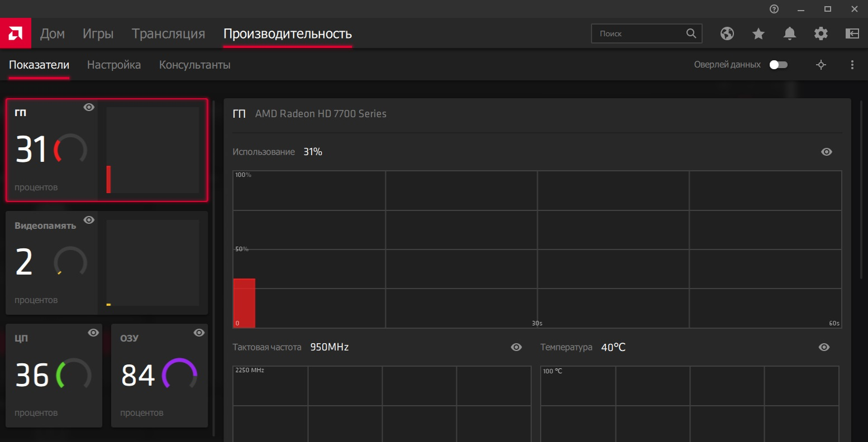Click the ОЗУ purple usage gauge
The width and height of the screenshot is (868, 442).
pyautogui.click(x=179, y=374)
